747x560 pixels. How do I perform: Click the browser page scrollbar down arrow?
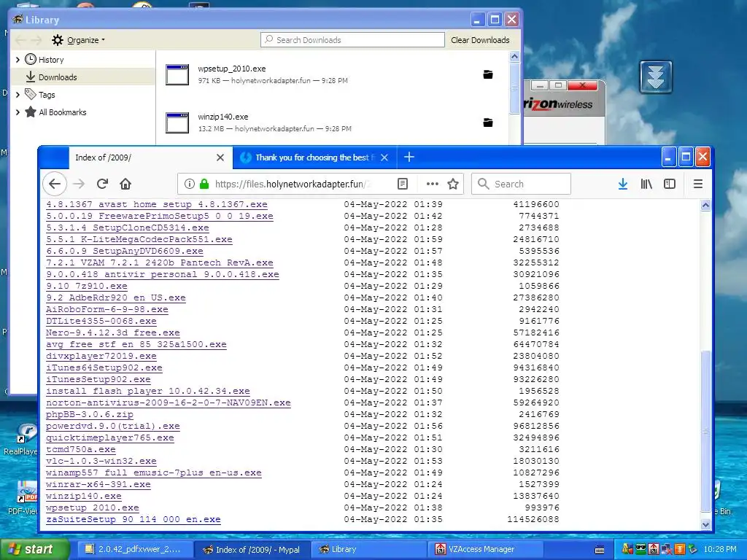pyautogui.click(x=705, y=524)
